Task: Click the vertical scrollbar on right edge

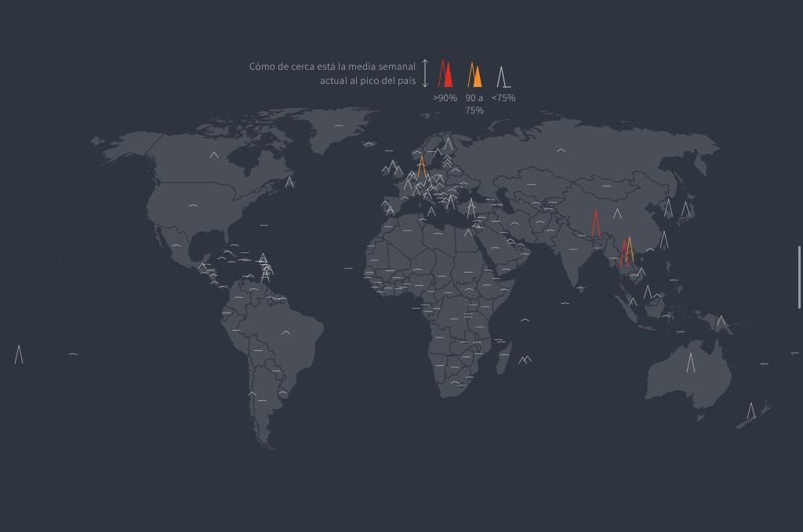Action: coord(799,277)
